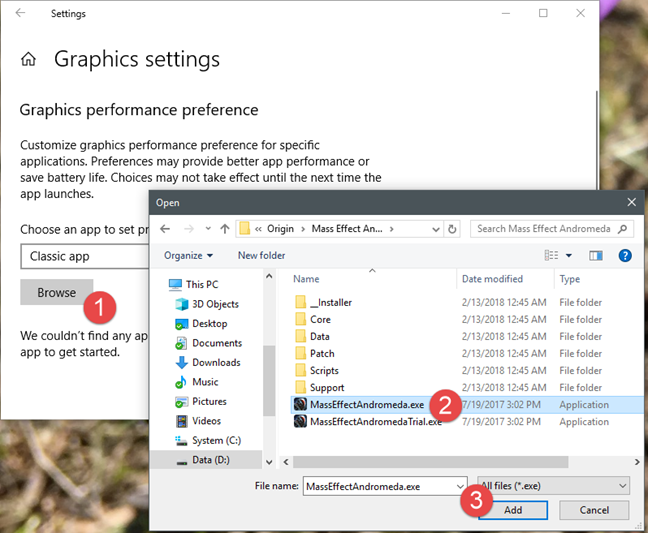
Task: Select Downloads in navigation pane
Action: click(208, 362)
